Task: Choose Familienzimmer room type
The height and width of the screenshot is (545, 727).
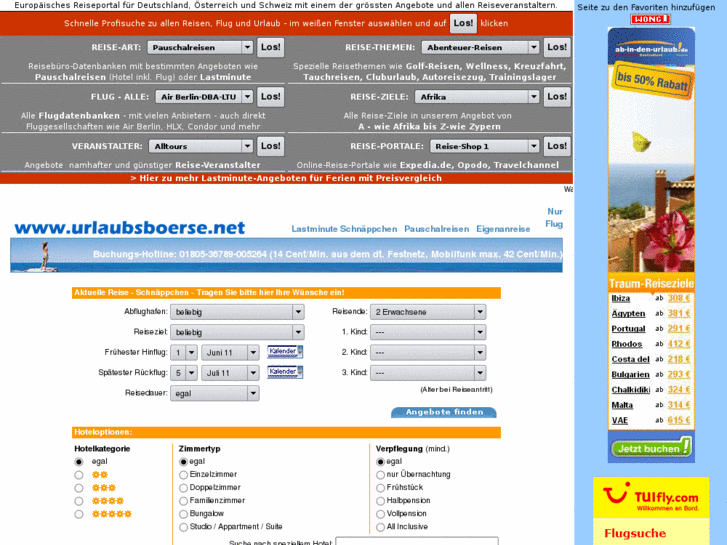Action: pyautogui.click(x=184, y=501)
